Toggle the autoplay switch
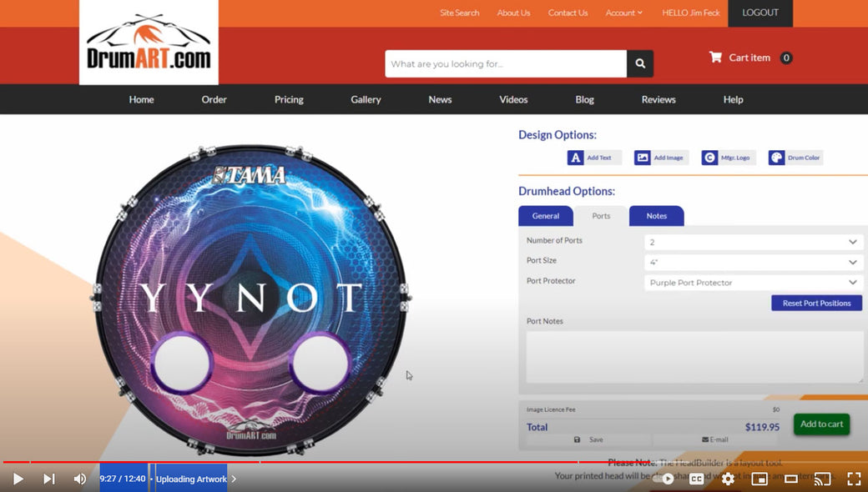868x492 pixels. pos(666,479)
